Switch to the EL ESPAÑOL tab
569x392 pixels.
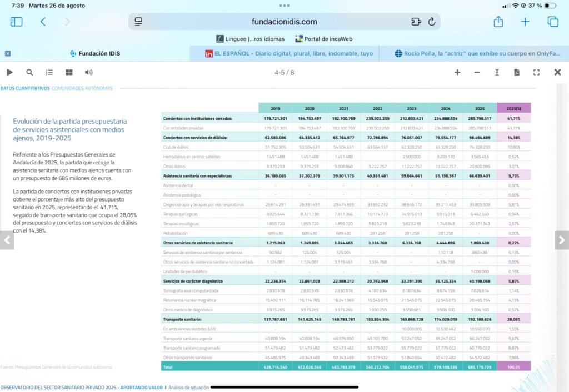tap(289, 54)
